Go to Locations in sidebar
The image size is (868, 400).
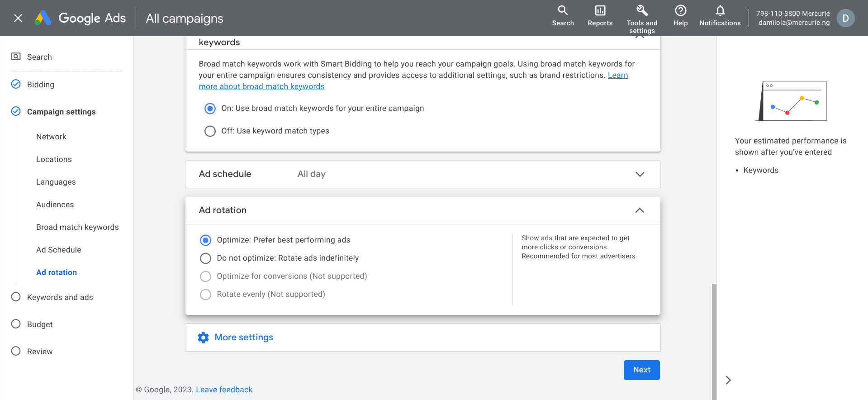click(54, 159)
